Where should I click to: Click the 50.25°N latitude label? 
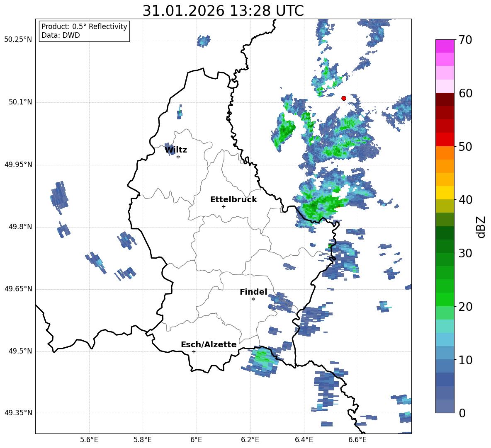(18, 40)
